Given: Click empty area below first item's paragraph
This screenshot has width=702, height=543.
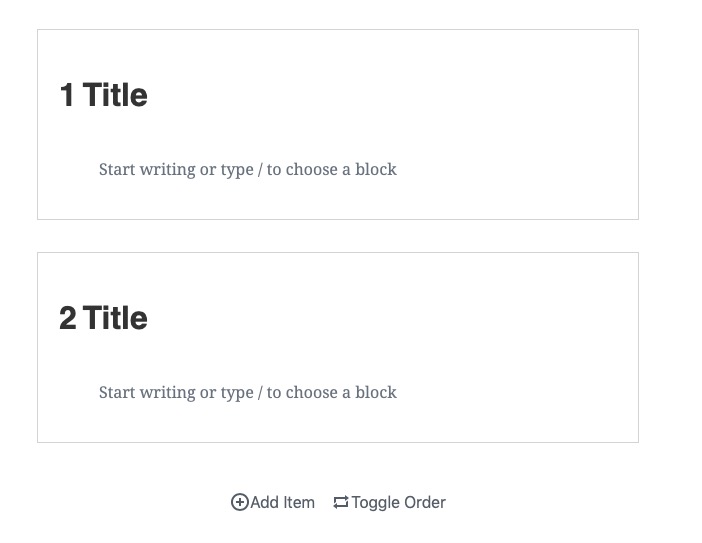Looking at the screenshot, I should point(338,201).
